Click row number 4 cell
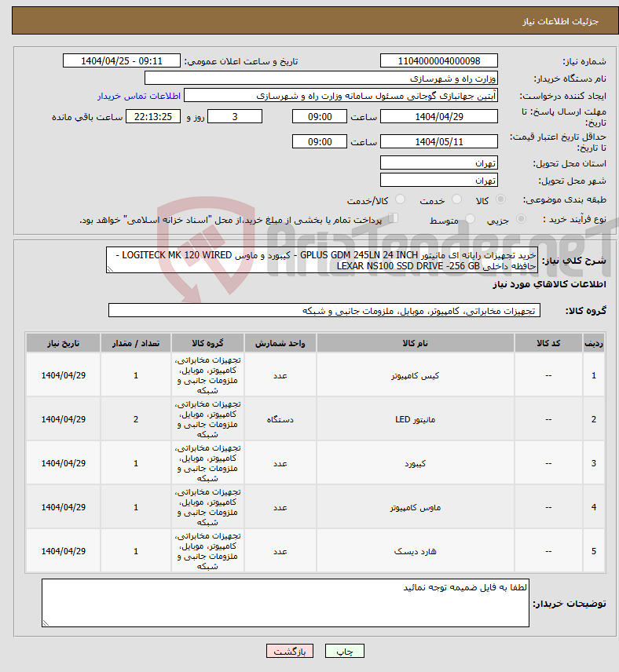The width and height of the screenshot is (619, 672). click(594, 507)
